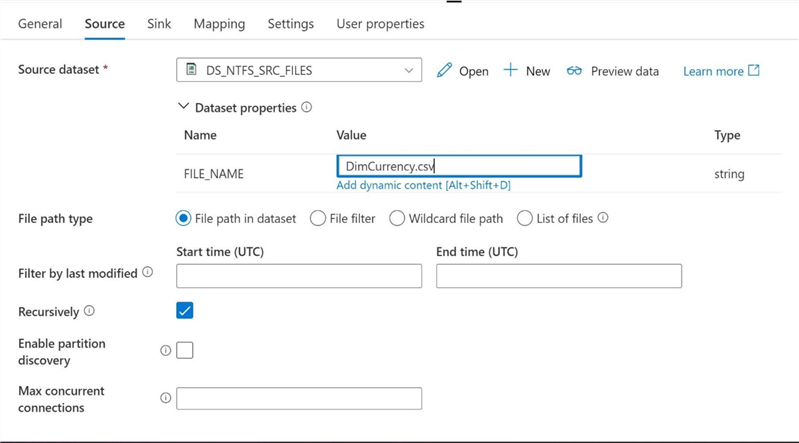Uncheck the Recursively checkbox

pyautogui.click(x=185, y=311)
